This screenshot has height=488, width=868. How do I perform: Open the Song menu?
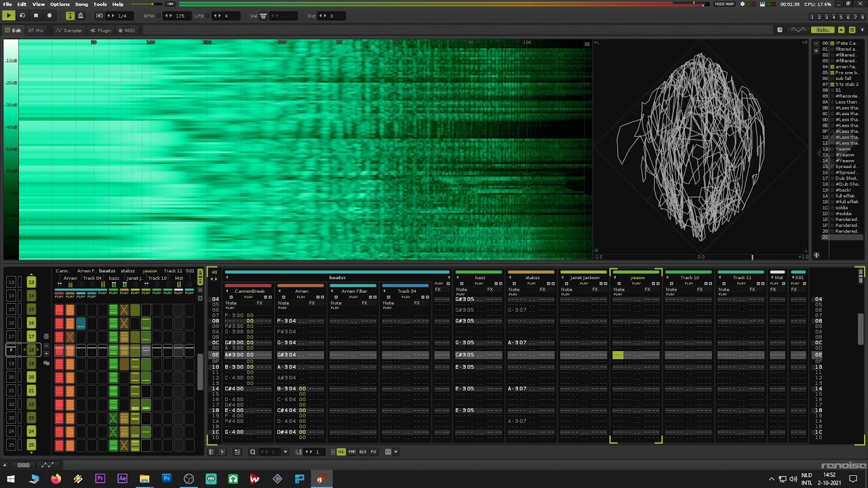pyautogui.click(x=81, y=4)
